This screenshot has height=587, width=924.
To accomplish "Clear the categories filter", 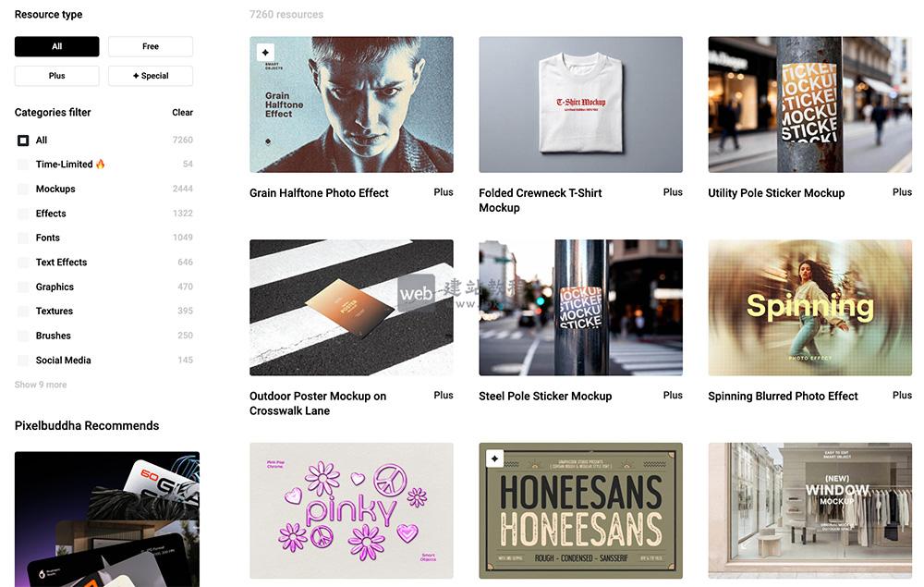I will pyautogui.click(x=182, y=112).
